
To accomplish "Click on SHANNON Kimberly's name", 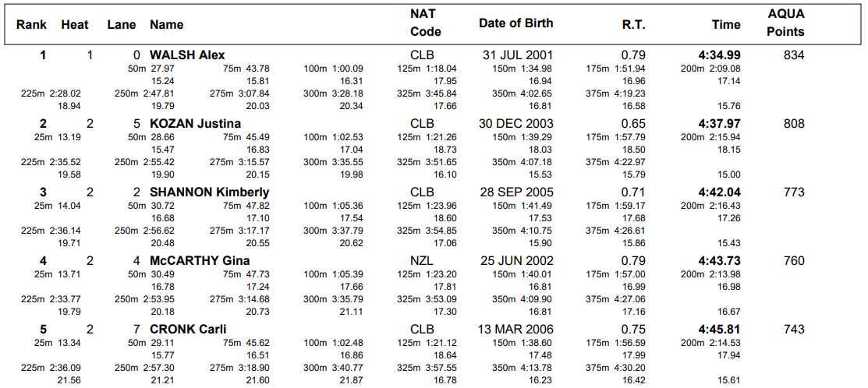I will point(209,192).
